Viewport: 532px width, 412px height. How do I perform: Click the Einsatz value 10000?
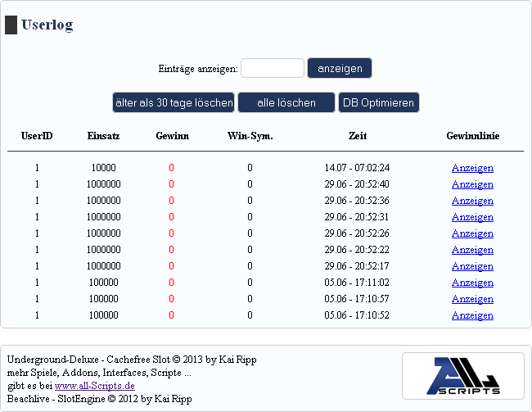click(103, 168)
